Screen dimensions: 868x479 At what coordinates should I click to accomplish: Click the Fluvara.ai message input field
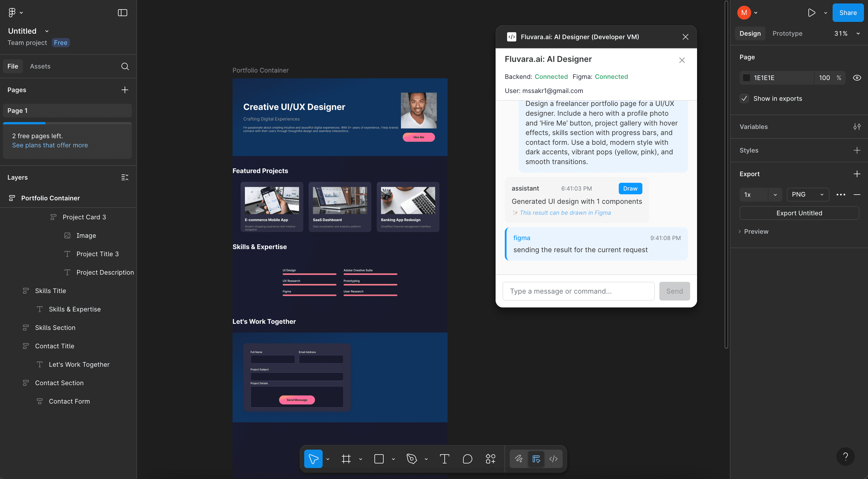(x=578, y=291)
